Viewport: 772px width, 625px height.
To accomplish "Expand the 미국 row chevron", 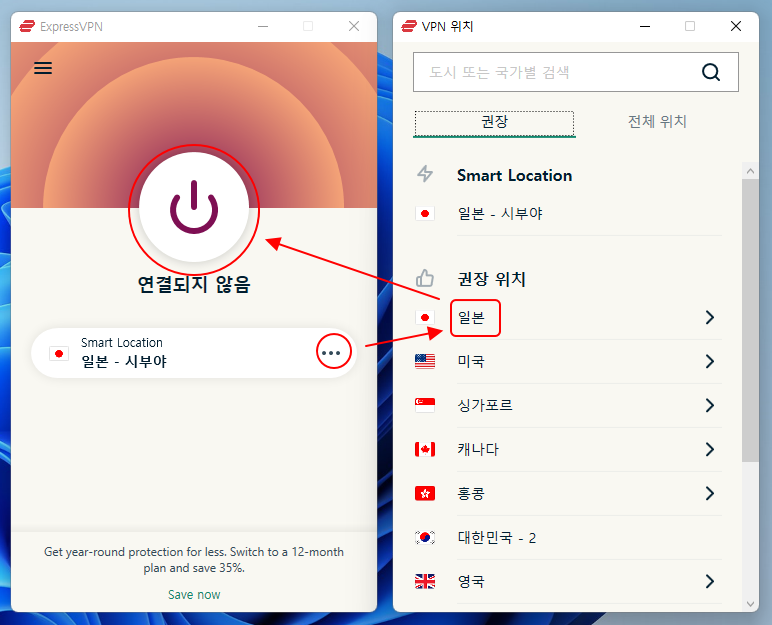I will [x=709, y=362].
